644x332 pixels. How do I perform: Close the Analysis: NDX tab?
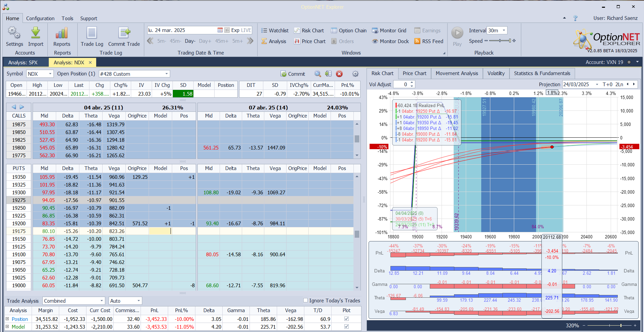[90, 62]
